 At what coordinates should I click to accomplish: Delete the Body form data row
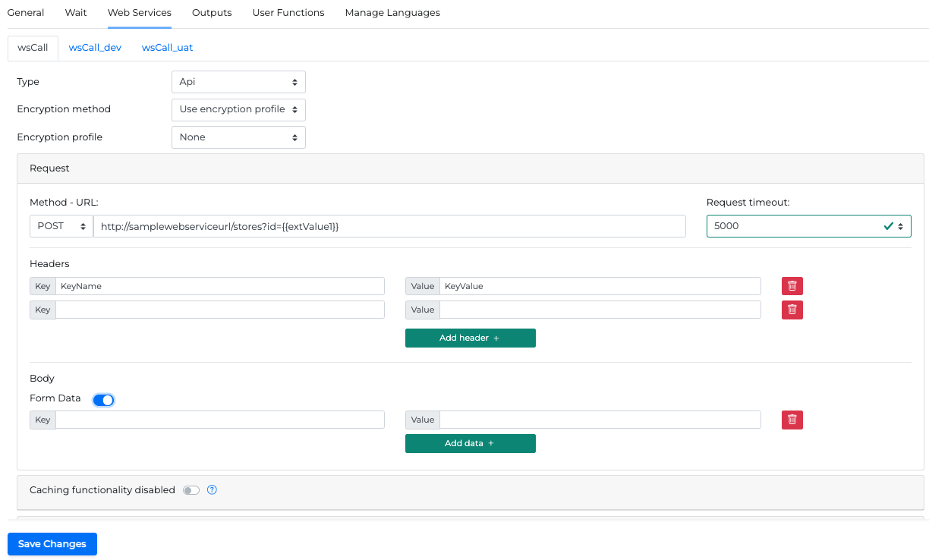(792, 420)
